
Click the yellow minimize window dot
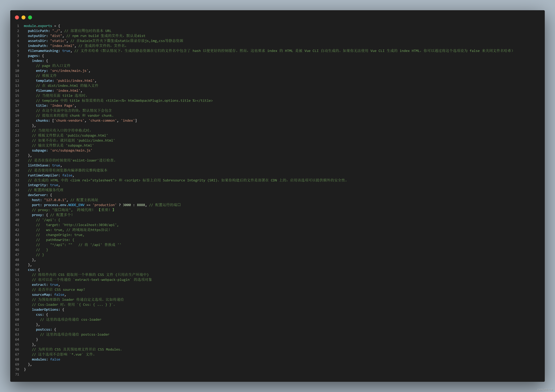[x=23, y=17]
